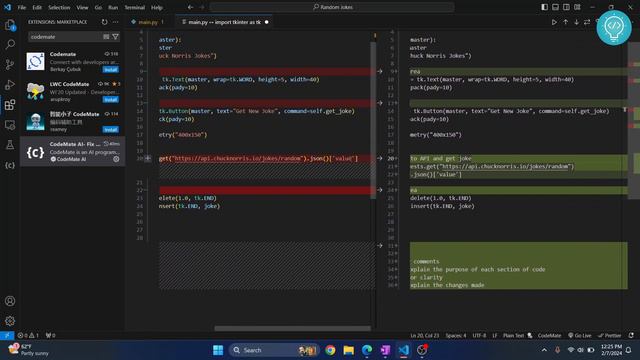The height and width of the screenshot is (360, 640).
Task: Jump to previous change in diff
Action: click(x=565, y=22)
